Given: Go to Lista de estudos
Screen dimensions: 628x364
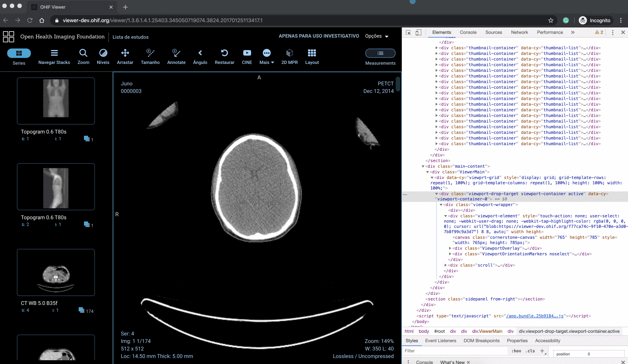Looking at the screenshot, I should pos(130,37).
